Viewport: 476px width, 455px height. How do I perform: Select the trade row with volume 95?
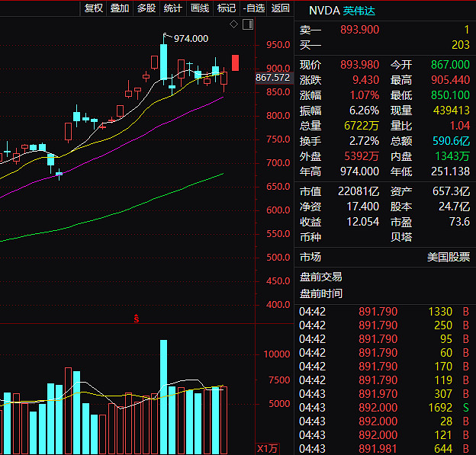click(384, 339)
